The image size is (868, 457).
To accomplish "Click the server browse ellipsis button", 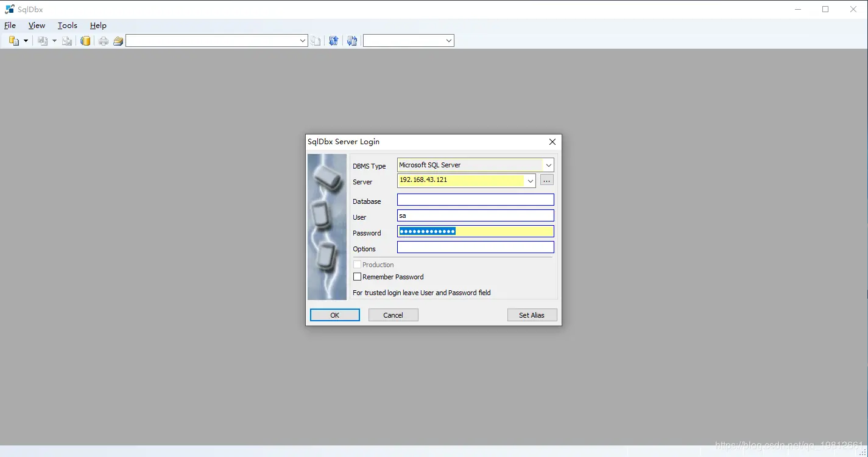I will 546,180.
